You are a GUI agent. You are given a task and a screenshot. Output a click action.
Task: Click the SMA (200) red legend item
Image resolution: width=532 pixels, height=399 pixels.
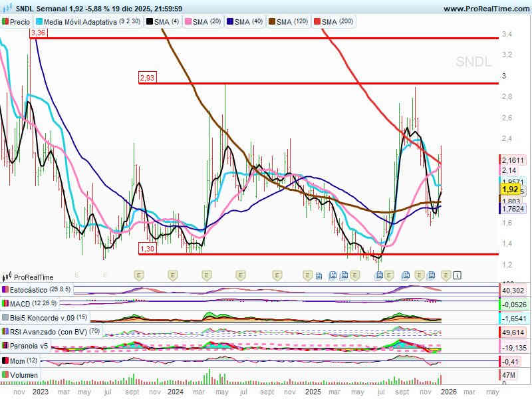(x=337, y=22)
